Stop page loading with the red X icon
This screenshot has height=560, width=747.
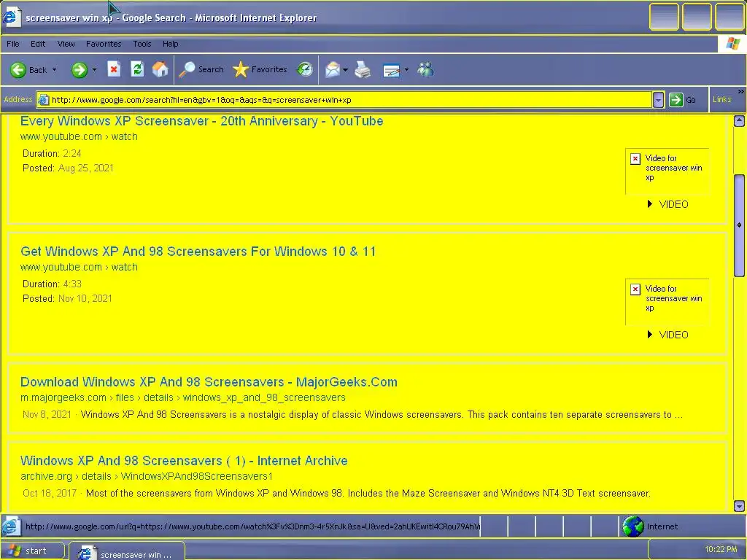click(113, 69)
